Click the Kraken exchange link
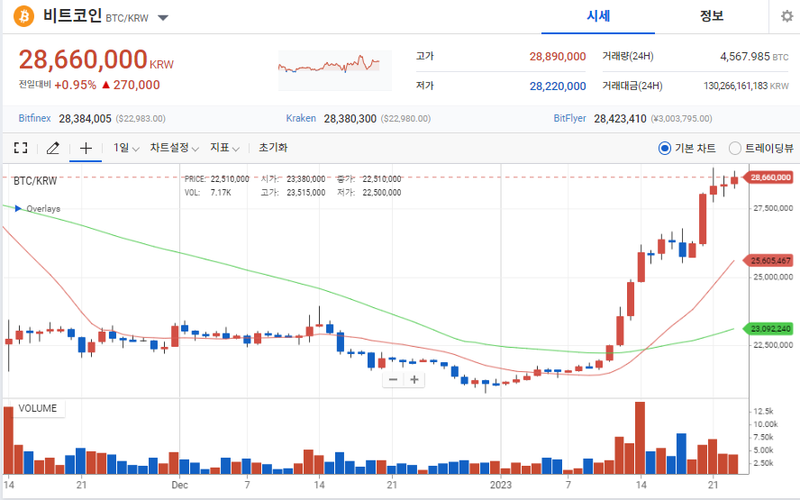 click(301, 118)
